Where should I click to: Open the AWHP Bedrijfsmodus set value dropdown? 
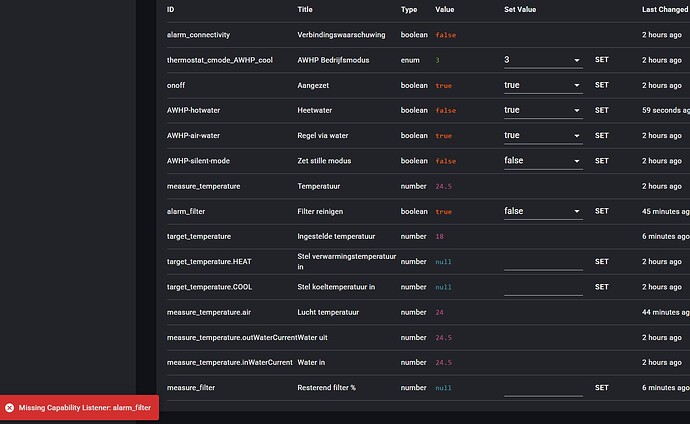(543, 60)
